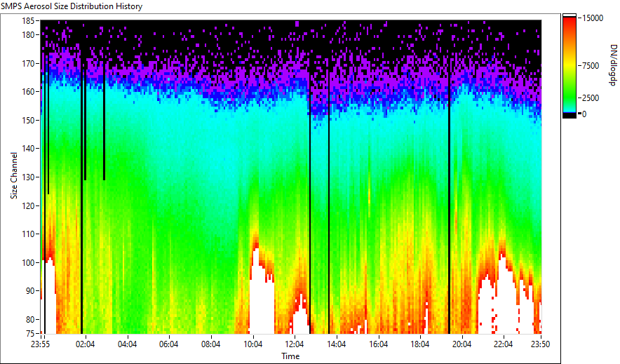Click the 16:04 time tick label
The height and width of the screenshot is (364, 620).
point(379,344)
